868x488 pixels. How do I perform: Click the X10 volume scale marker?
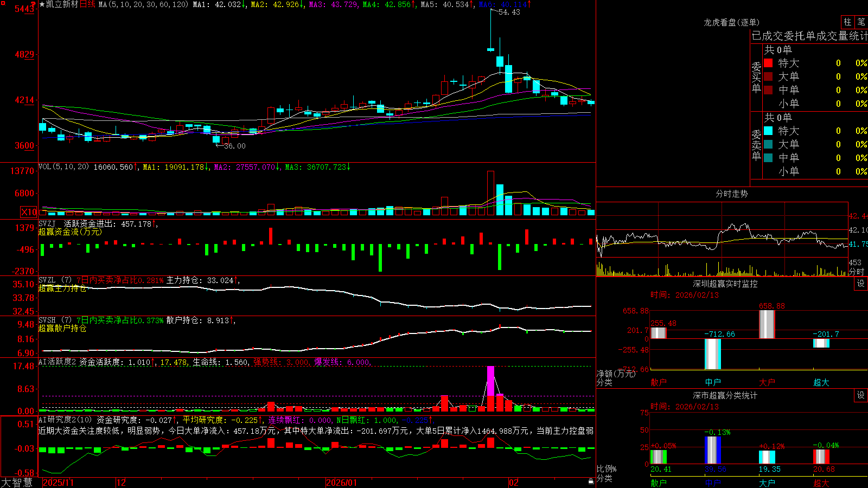(29, 212)
